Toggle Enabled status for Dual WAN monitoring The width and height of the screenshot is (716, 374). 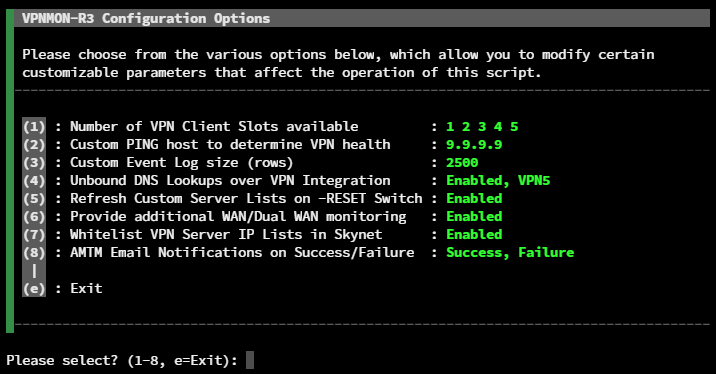pos(474,216)
